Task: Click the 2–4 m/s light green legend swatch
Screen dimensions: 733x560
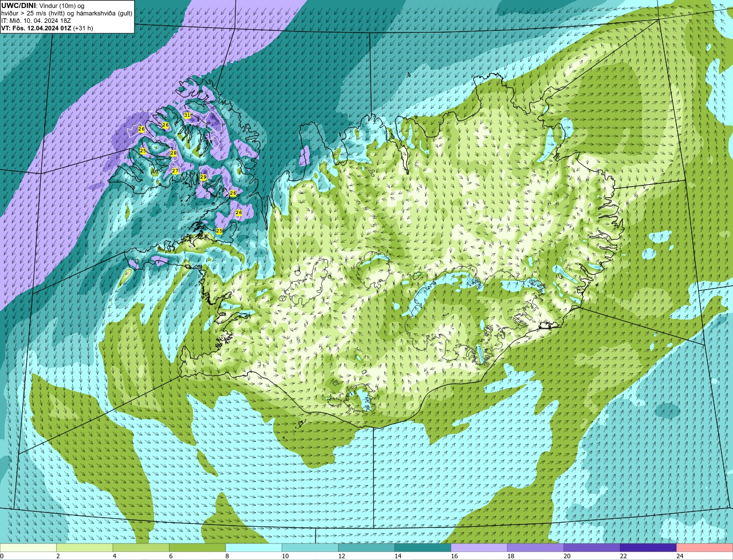Action: pos(85,548)
